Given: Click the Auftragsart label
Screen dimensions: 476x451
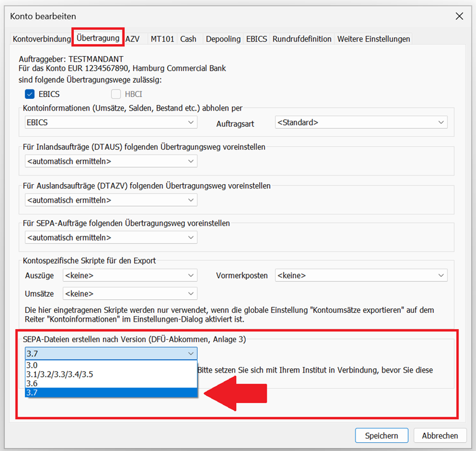Looking at the screenshot, I should click(x=236, y=124).
